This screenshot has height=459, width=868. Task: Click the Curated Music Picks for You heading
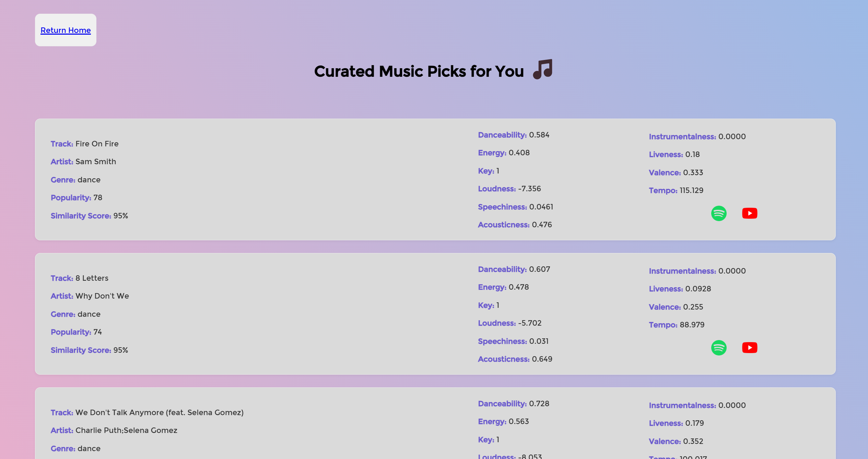point(419,71)
